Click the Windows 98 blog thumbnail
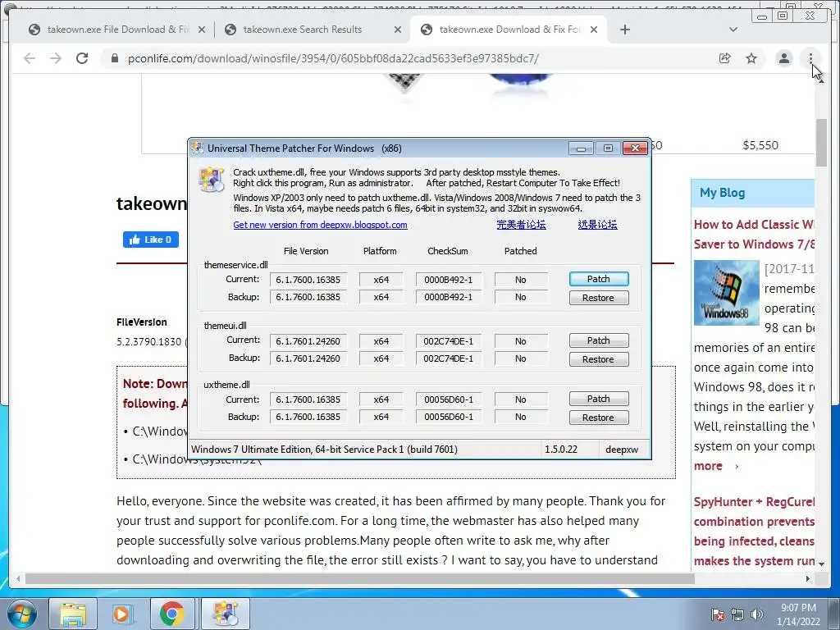840x630 pixels. click(727, 293)
